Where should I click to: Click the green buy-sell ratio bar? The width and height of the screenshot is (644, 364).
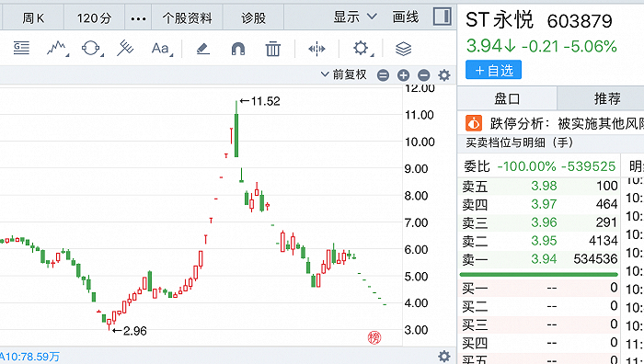(x=539, y=274)
